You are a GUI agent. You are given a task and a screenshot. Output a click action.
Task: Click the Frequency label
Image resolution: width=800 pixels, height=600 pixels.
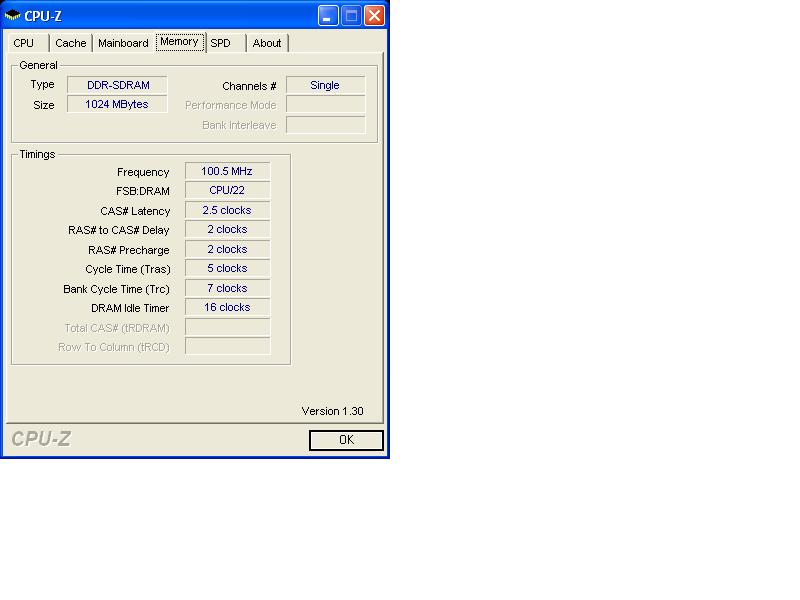(143, 172)
